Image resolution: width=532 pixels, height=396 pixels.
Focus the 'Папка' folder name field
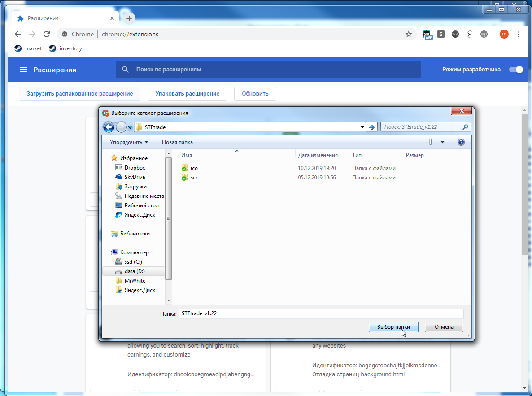pyautogui.click(x=321, y=313)
